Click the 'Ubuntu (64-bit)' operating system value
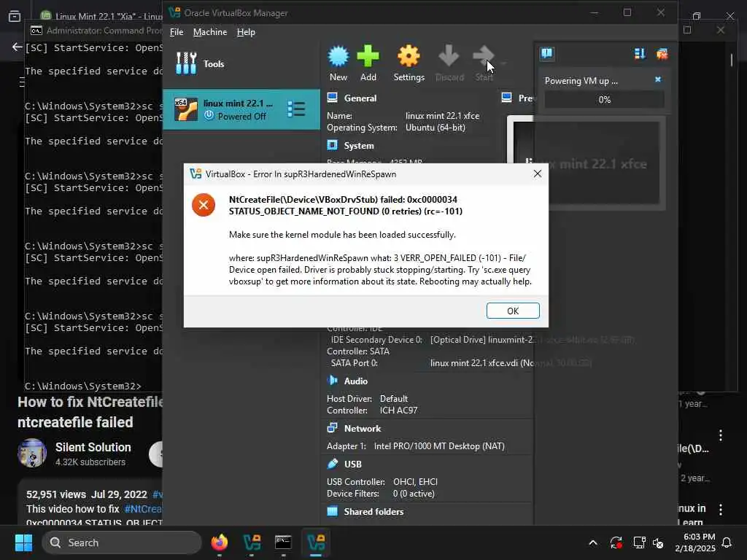The width and height of the screenshot is (747, 560). point(436,128)
